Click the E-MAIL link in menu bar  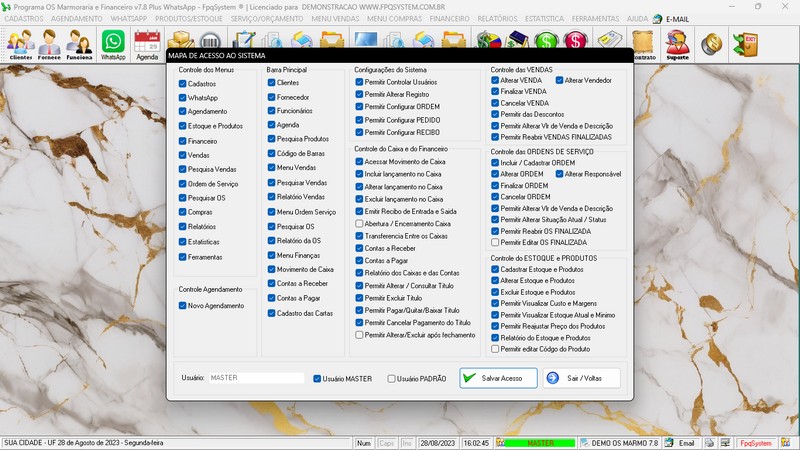677,19
